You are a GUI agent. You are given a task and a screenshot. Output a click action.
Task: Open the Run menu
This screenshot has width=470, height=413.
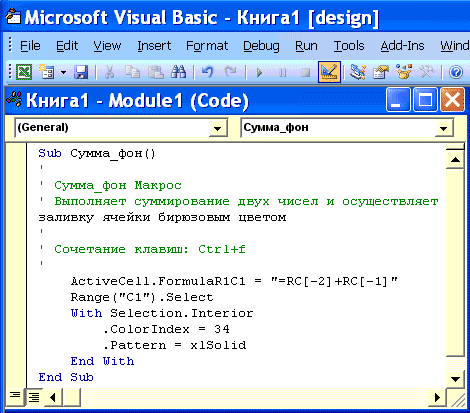(306, 46)
